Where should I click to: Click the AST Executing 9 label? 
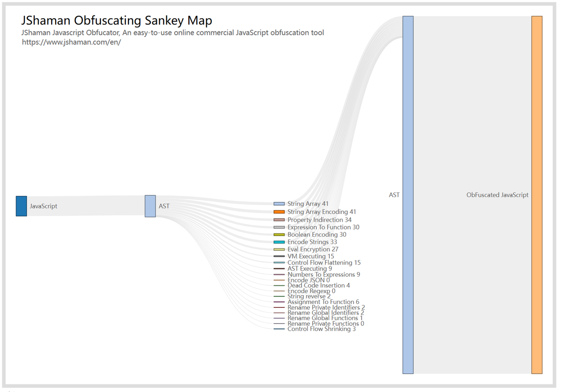point(310,269)
